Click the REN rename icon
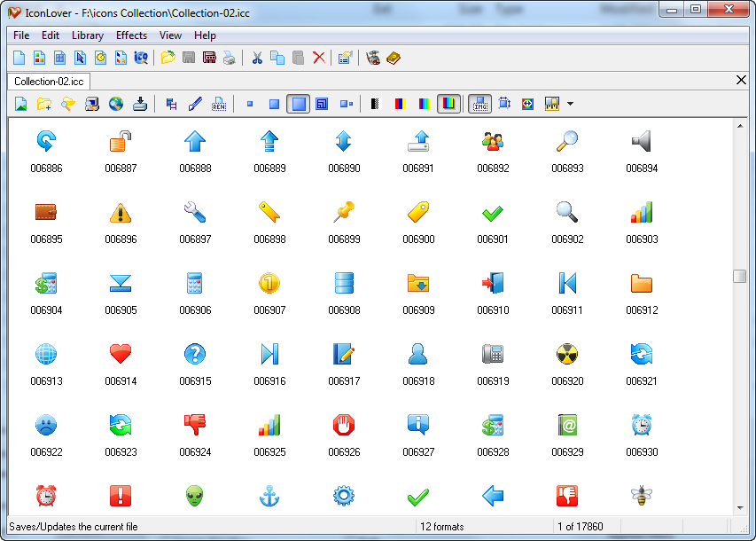 [219, 104]
